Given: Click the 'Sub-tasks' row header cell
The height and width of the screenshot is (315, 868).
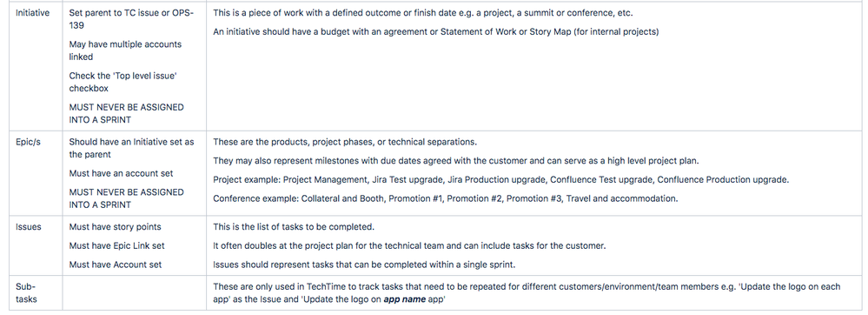Looking at the screenshot, I should pos(36,293).
